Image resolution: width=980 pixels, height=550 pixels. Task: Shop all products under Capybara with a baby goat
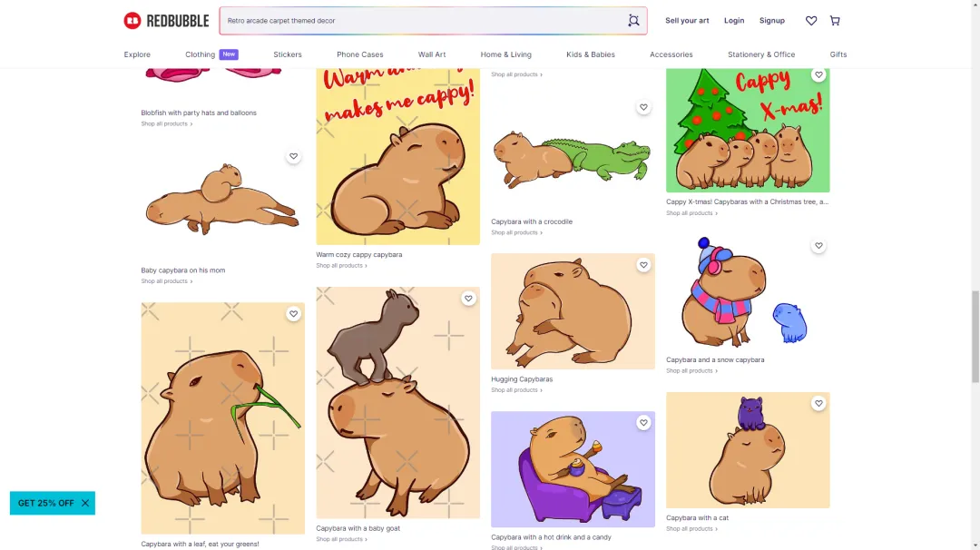341,539
